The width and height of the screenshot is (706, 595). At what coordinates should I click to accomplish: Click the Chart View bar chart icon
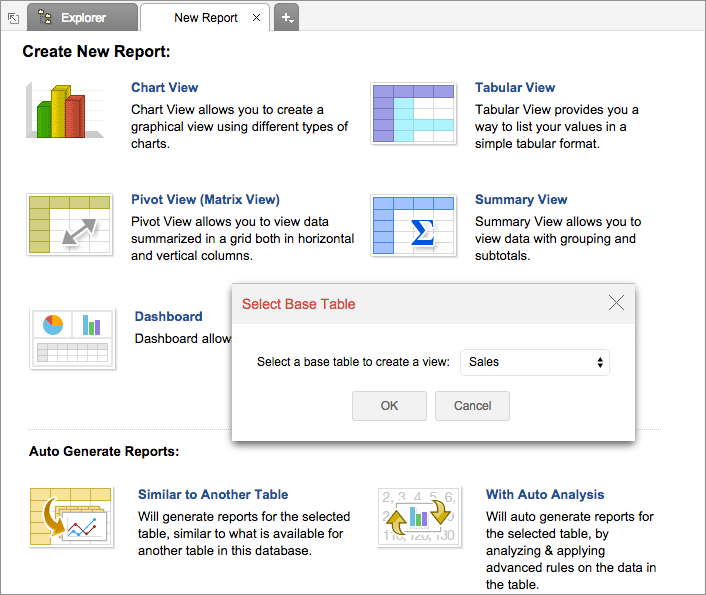(x=65, y=112)
